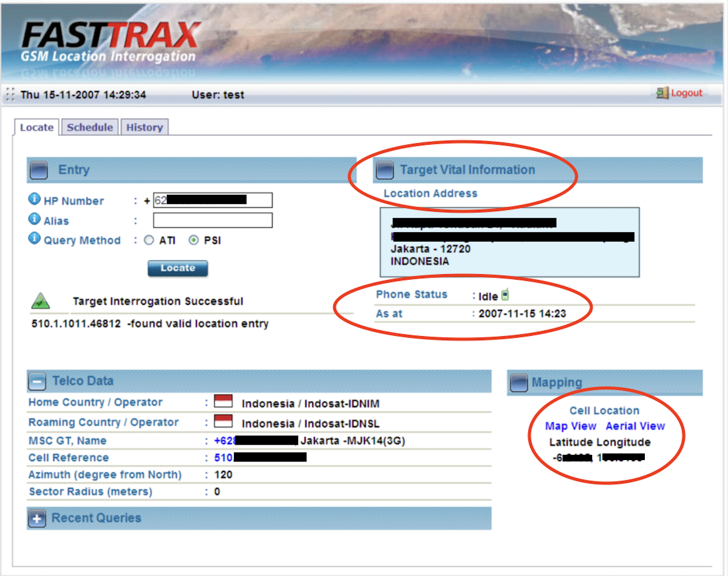Click the Phone Status 'Idle' text
728x576 pixels.
tap(488, 296)
